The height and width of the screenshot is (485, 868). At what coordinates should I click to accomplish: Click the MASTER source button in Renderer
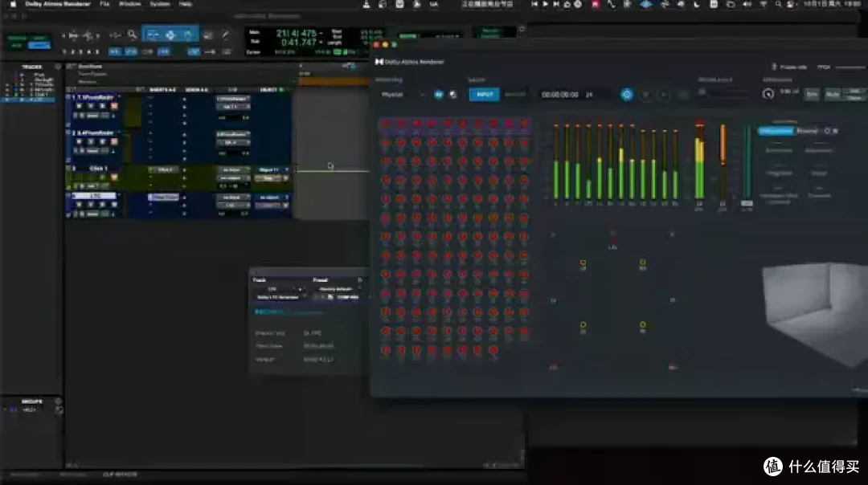pyautogui.click(x=515, y=95)
